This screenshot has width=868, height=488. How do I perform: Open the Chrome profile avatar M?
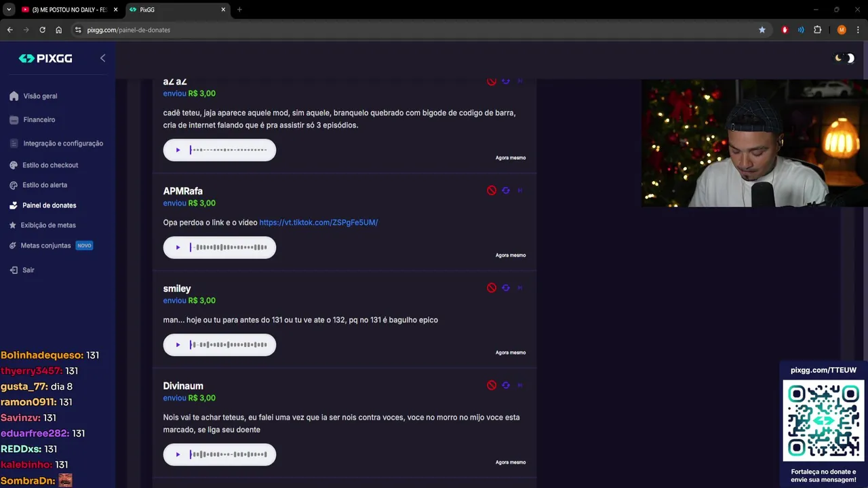(x=842, y=30)
